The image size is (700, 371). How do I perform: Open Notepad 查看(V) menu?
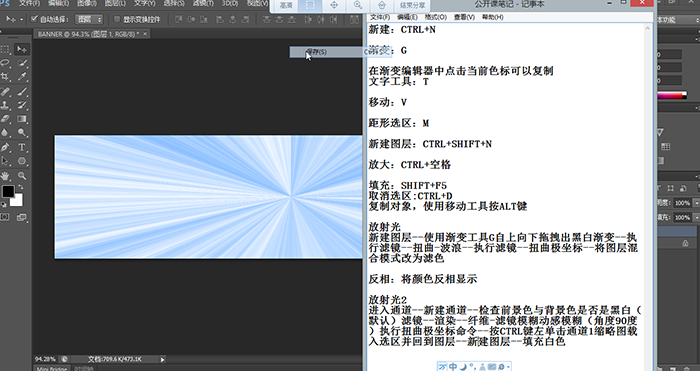pyautogui.click(x=464, y=17)
